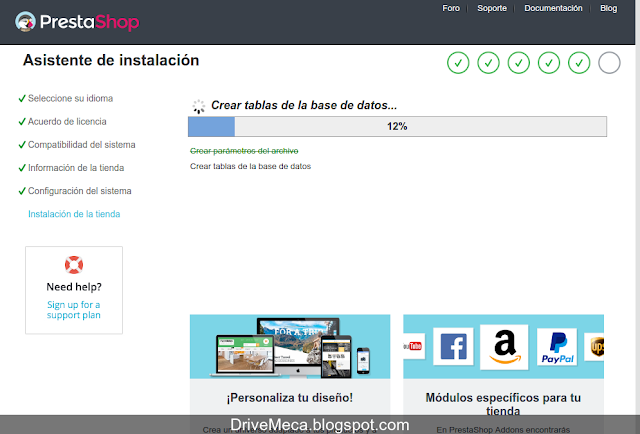The image size is (640, 434).
Task: Click checkmark next to Información de la tienda
Action: (x=22, y=168)
